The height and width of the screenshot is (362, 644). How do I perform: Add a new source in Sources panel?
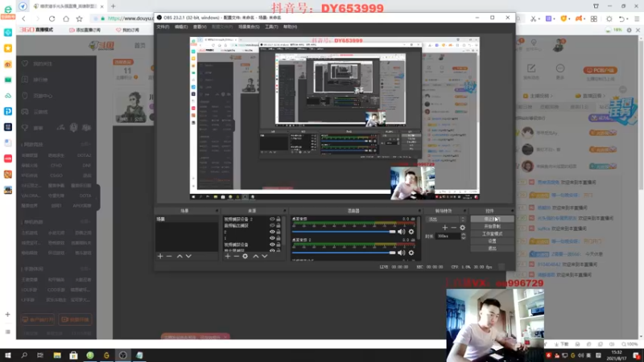coord(228,256)
